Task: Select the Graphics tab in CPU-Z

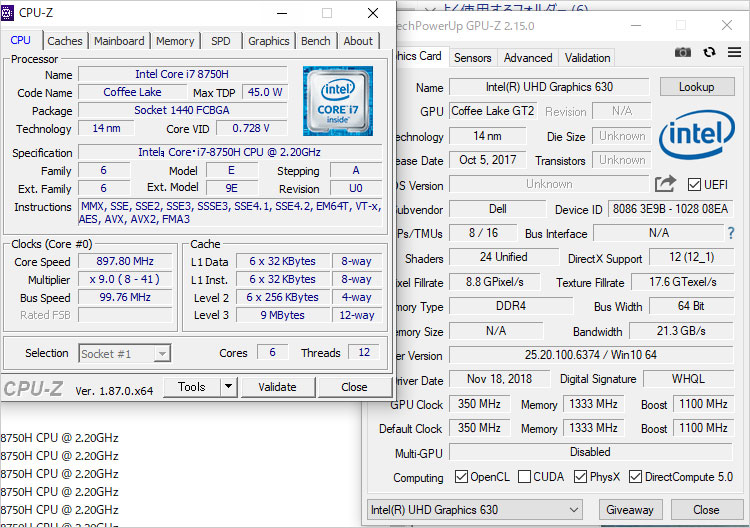Action: [268, 41]
